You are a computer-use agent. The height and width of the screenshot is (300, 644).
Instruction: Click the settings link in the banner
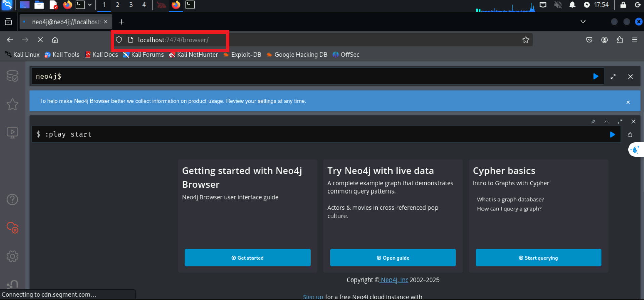(267, 101)
